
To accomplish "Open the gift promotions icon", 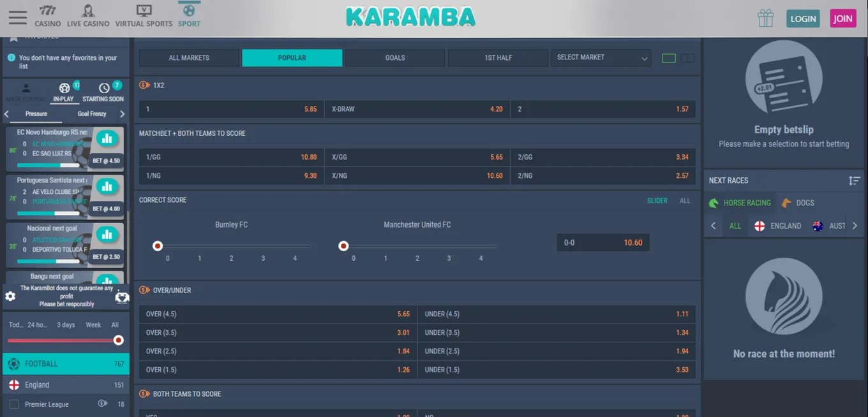I will coord(766,18).
